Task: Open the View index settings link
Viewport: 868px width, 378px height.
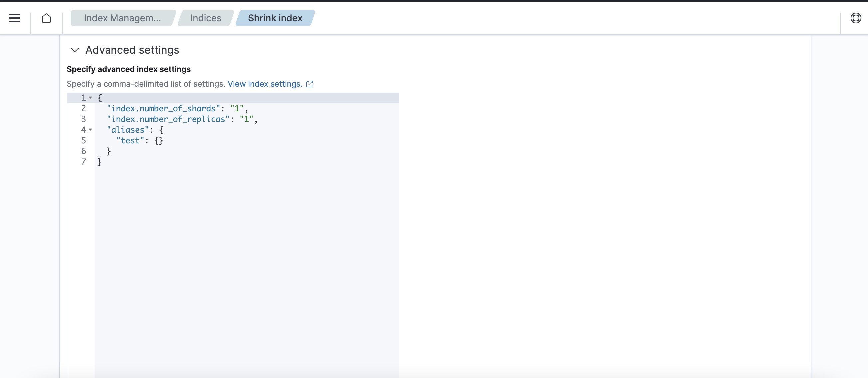Action: click(265, 84)
